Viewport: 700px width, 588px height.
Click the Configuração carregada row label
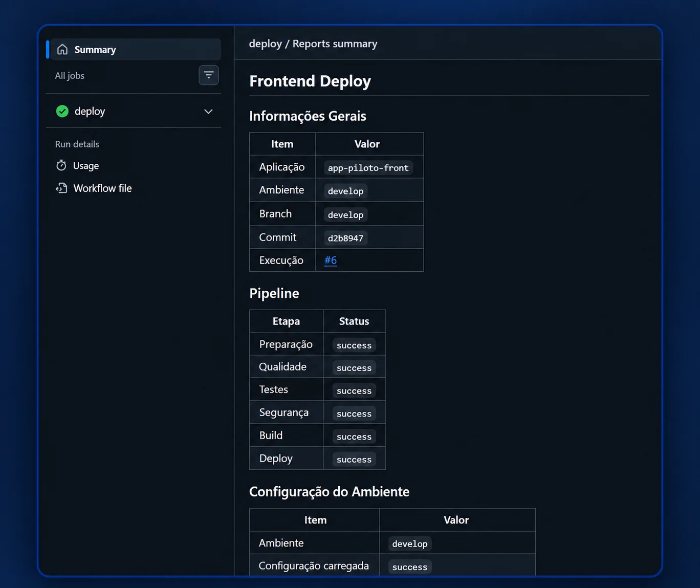click(314, 566)
